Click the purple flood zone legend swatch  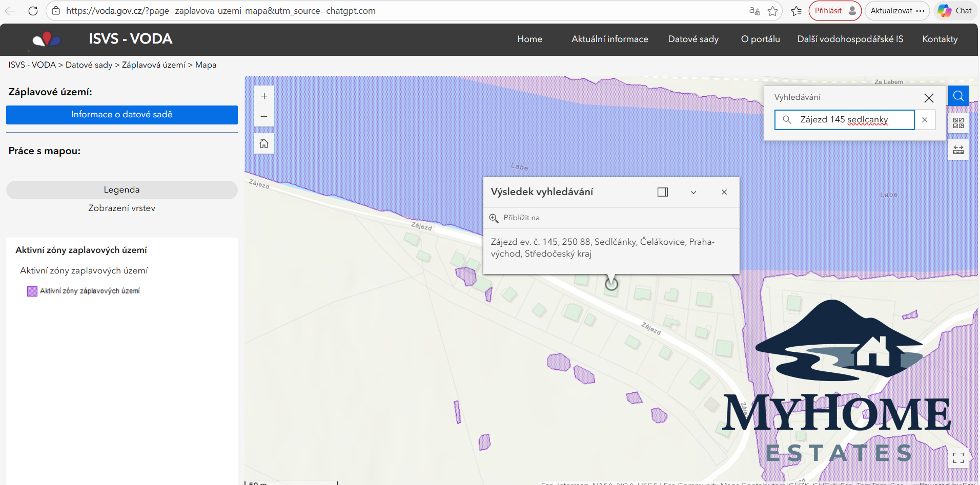point(32,291)
